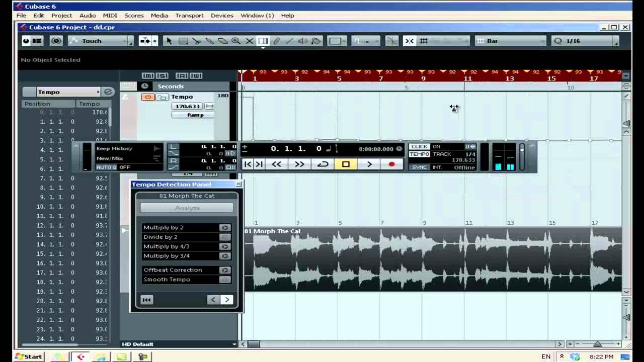Select the Color paint bucket tool
The width and height of the screenshot is (644, 362).
316,41
